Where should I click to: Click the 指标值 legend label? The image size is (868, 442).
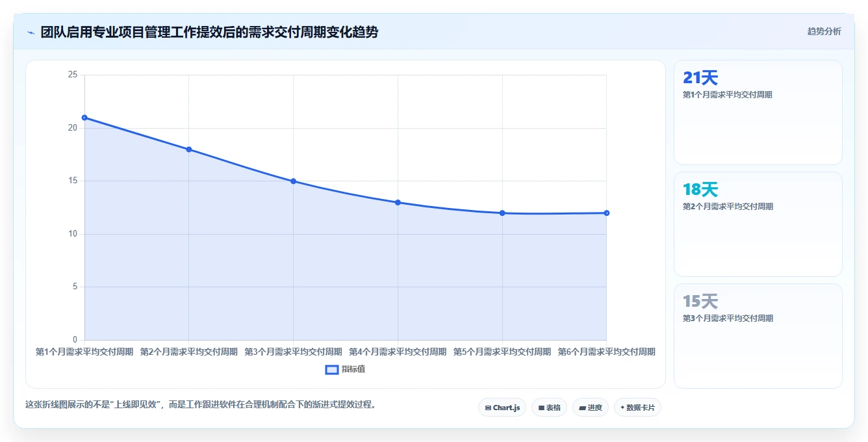click(x=353, y=369)
